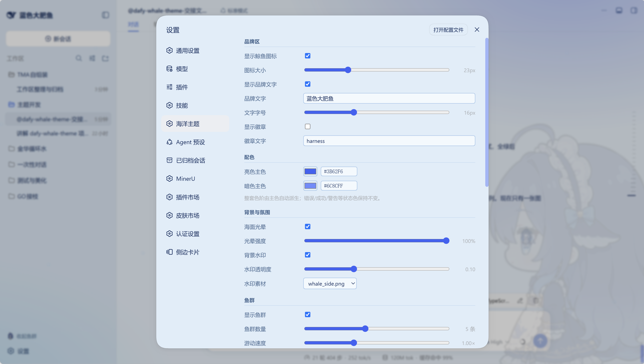This screenshot has width=644, height=364.
Task: Open the MinerU settings section
Action: click(x=195, y=178)
